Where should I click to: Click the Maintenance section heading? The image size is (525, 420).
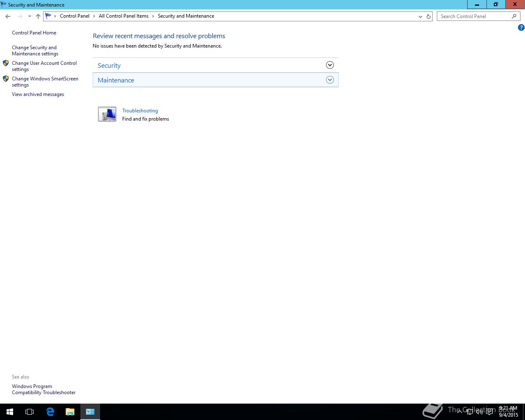[116, 80]
